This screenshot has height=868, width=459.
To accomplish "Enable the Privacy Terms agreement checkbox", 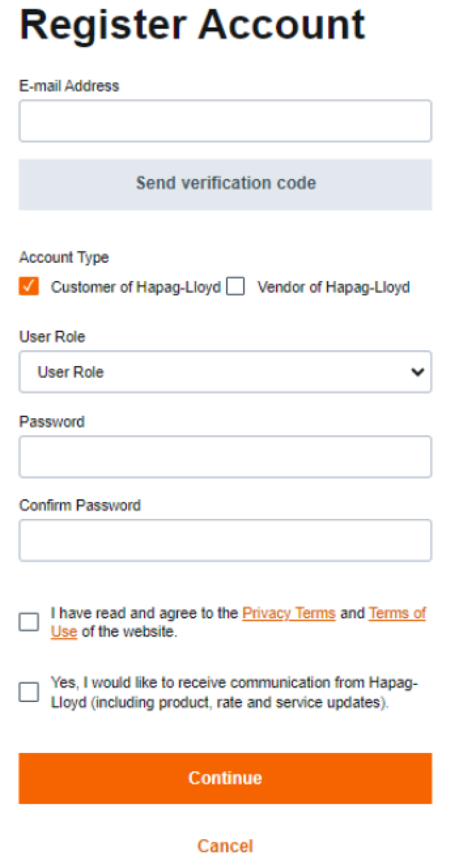I will coord(28,622).
